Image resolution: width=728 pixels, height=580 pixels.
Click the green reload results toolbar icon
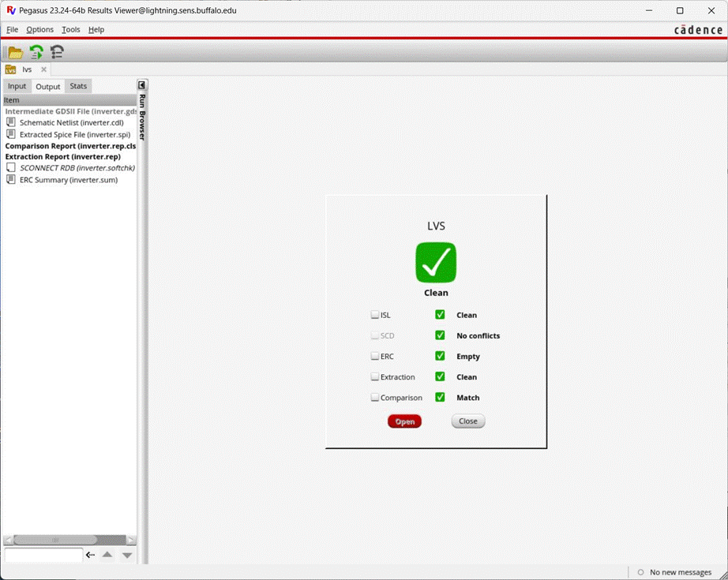35,52
